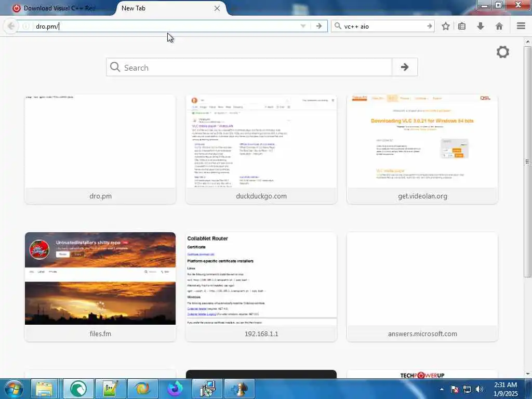Open new tab page settings gear
This screenshot has height=399, width=532.
(503, 52)
